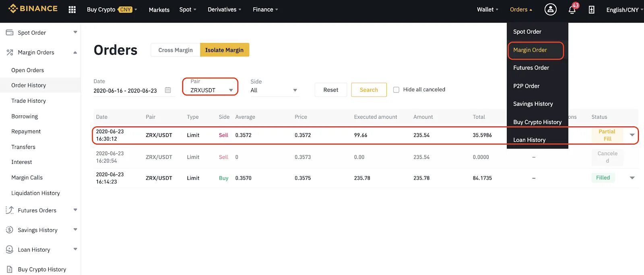Check the Hide all canceled box
644x275 pixels.
[x=396, y=90]
